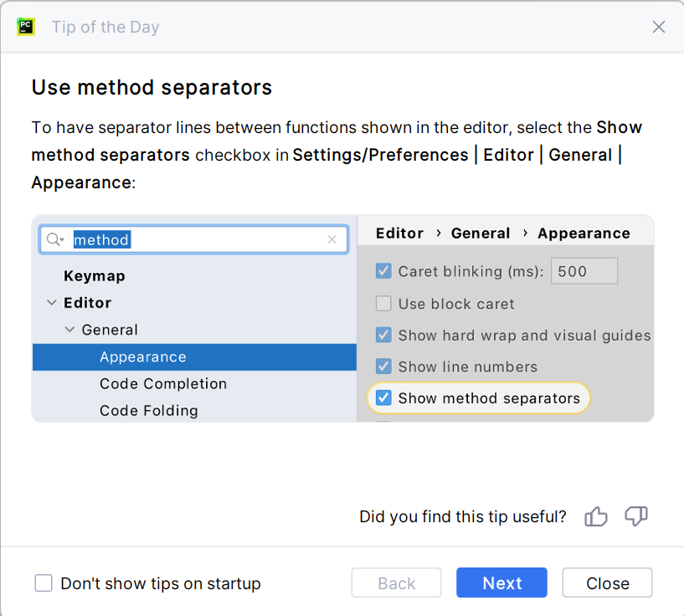Enable Don't show tips on startup
This screenshot has height=616, width=684.
tap(44, 583)
